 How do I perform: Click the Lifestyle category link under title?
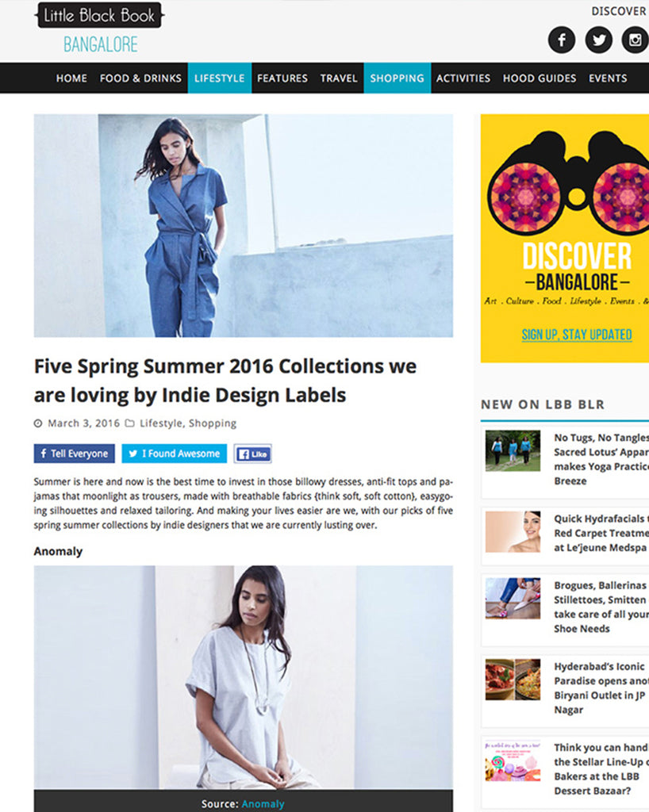(x=160, y=423)
